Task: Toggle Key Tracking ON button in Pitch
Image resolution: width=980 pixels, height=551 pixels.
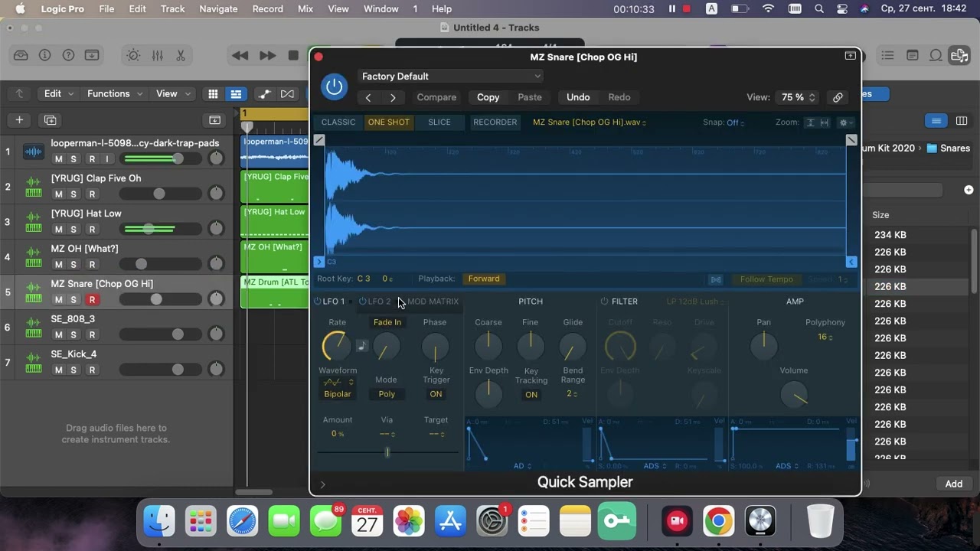Action: tap(531, 395)
